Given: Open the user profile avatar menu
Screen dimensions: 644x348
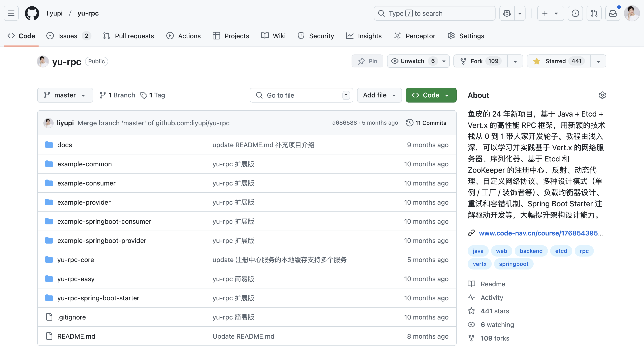Looking at the screenshot, I should coord(632,13).
